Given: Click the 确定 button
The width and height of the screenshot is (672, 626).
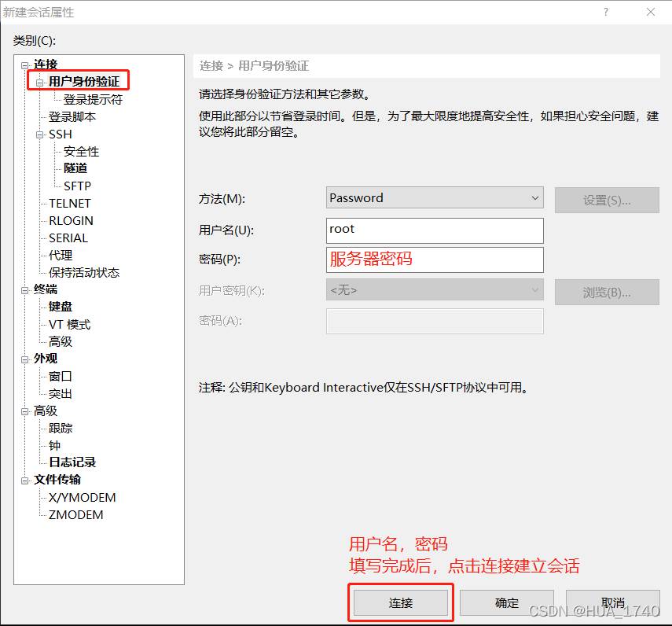Looking at the screenshot, I should [x=506, y=603].
